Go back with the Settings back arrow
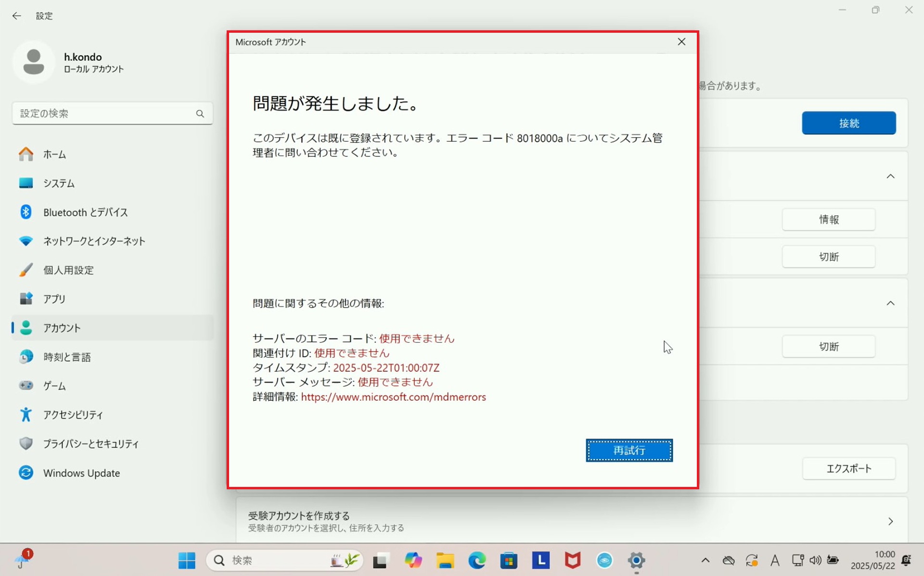This screenshot has width=924, height=576. (x=17, y=16)
